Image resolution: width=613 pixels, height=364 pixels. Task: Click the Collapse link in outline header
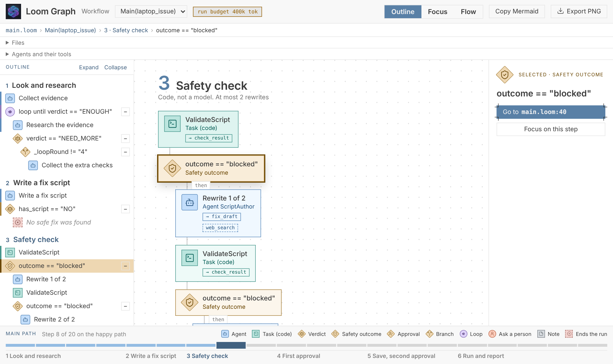click(x=116, y=67)
